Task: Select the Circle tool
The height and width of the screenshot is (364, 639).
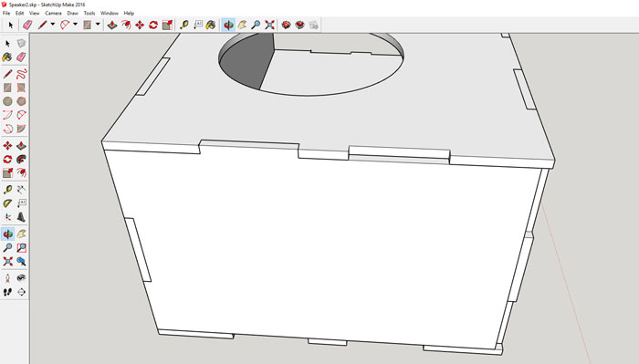Action: click(x=7, y=101)
